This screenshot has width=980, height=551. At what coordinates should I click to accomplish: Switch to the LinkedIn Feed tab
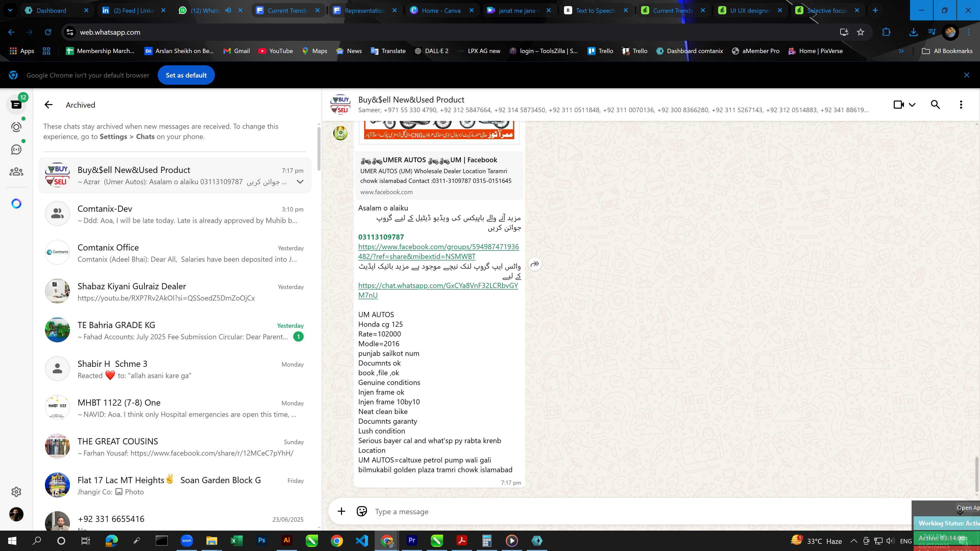point(133,11)
